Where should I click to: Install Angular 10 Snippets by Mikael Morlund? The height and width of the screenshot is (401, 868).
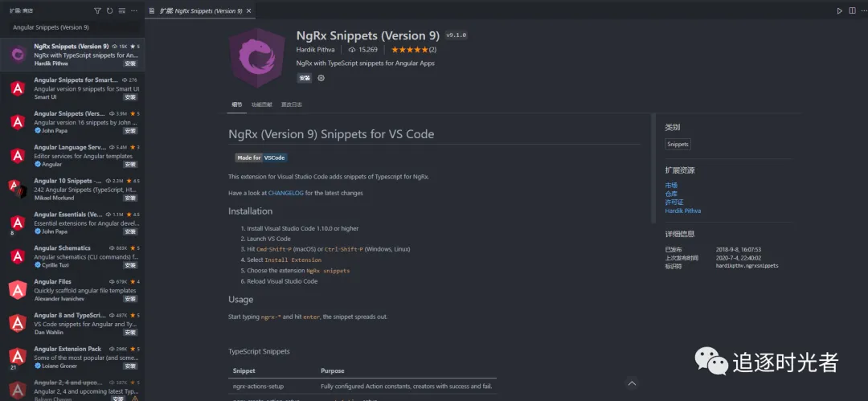[130, 198]
